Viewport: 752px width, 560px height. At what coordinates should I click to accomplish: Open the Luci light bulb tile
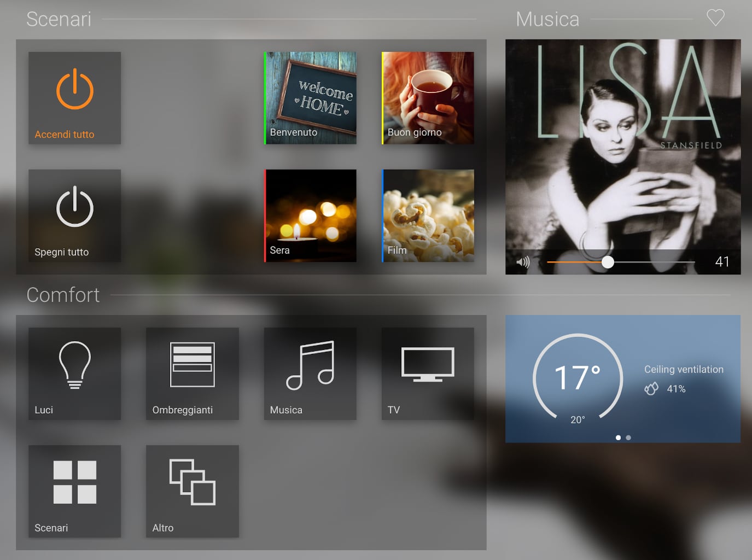[x=75, y=374]
